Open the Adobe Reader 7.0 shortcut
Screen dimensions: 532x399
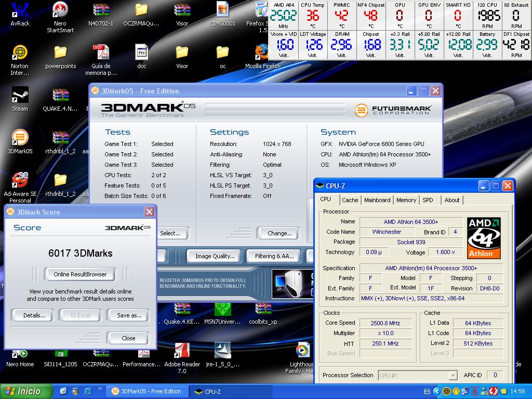tap(182, 358)
